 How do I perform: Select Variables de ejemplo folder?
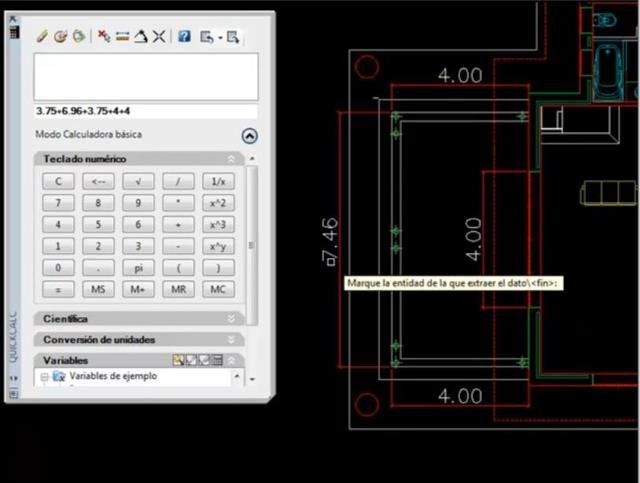(104, 376)
